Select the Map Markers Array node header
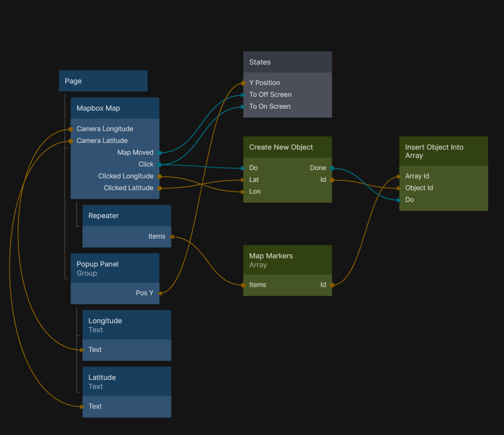This screenshot has width=504, height=435. pyautogui.click(x=287, y=260)
